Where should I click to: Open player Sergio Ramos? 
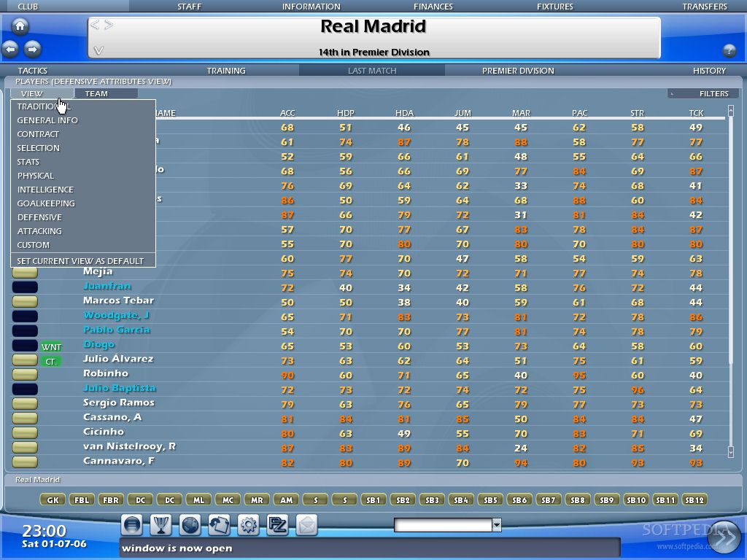click(119, 402)
